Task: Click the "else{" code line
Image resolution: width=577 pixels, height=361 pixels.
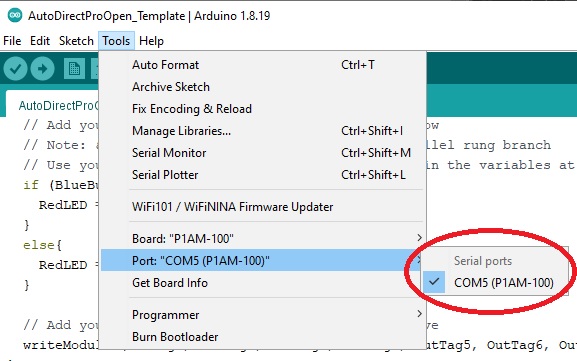Action: 42,245
